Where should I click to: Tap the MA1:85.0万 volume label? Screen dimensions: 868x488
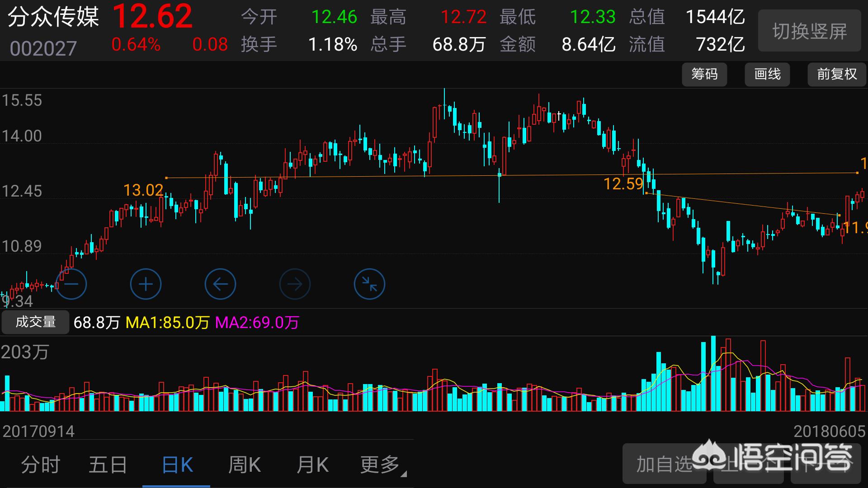pos(168,323)
